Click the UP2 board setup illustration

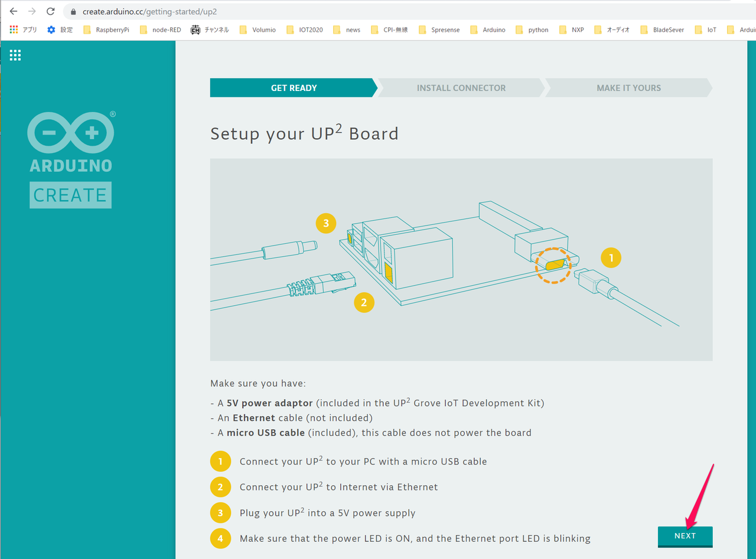461,260
